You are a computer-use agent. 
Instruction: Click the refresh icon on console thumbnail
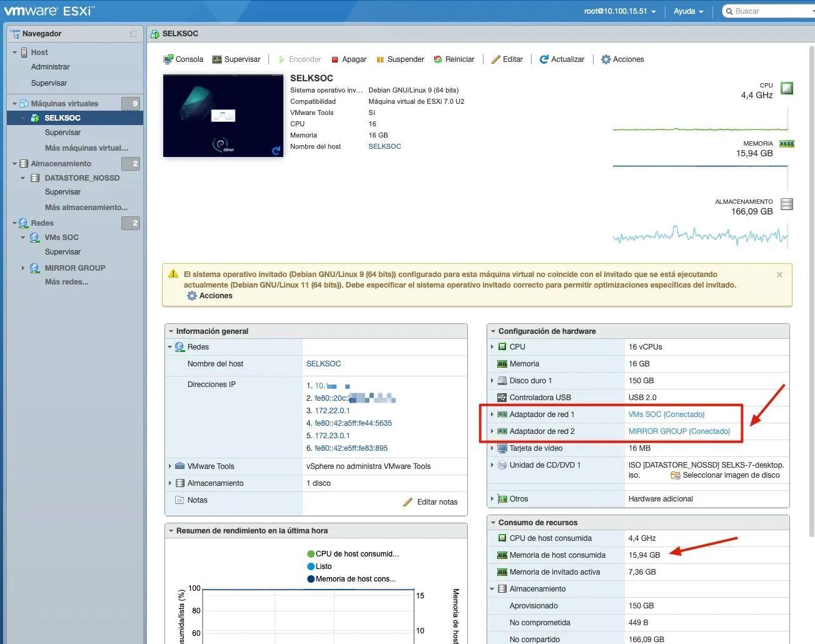pyautogui.click(x=276, y=151)
